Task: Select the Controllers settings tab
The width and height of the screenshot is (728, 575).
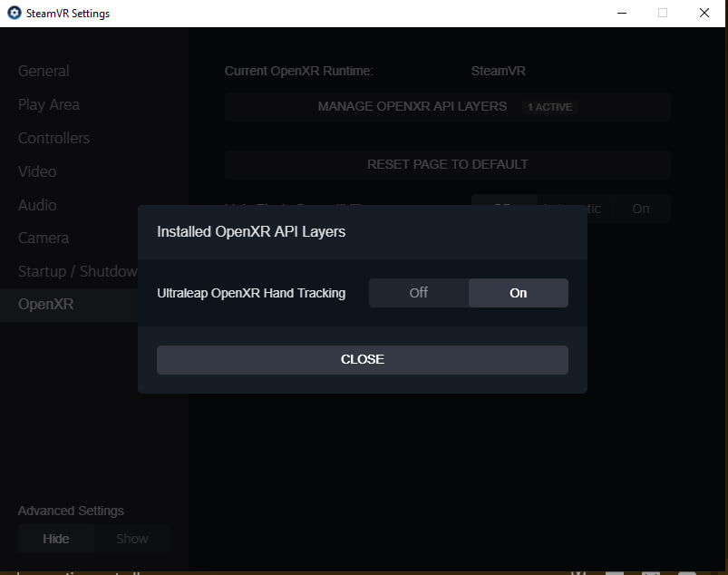Action: click(53, 138)
